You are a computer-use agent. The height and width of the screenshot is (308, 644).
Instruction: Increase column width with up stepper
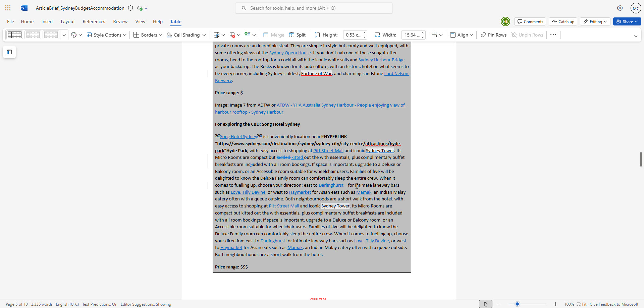[423, 33]
